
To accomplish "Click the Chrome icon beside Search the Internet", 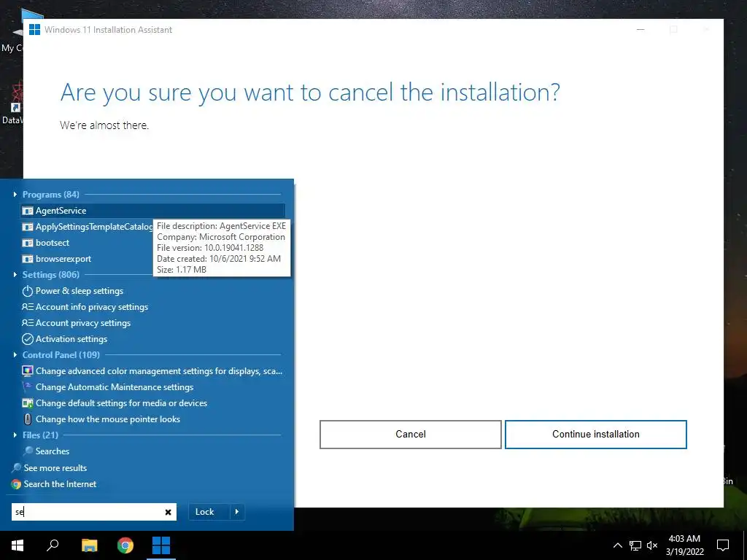I will coord(16,484).
